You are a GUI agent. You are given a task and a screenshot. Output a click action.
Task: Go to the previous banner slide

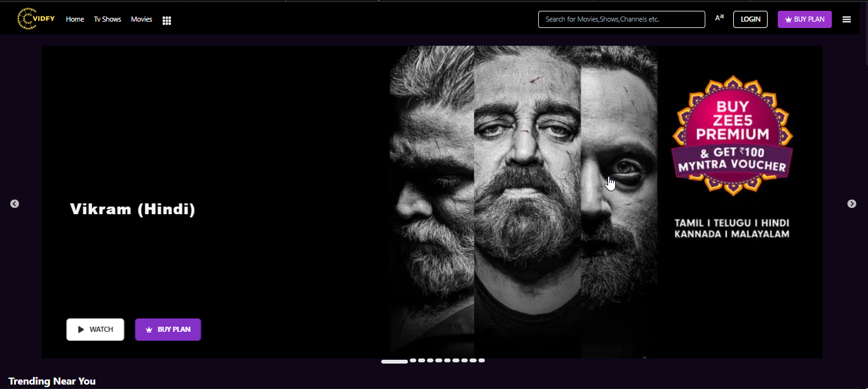coord(15,204)
